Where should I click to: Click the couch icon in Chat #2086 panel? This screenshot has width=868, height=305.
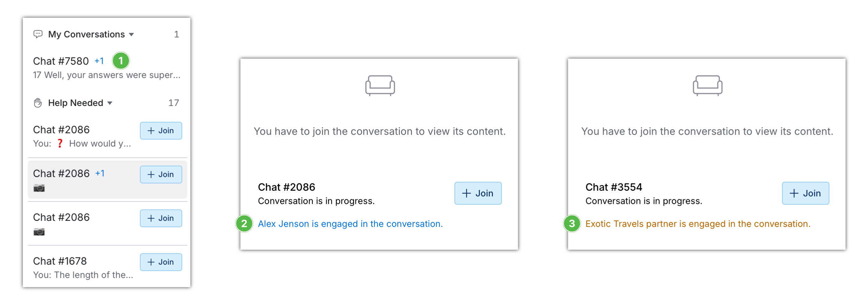[380, 85]
